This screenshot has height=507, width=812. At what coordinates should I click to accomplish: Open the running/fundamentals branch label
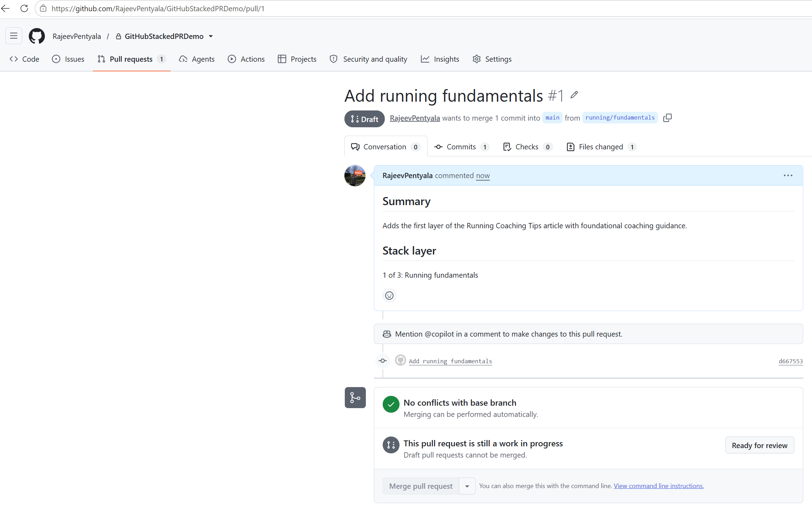[620, 118]
